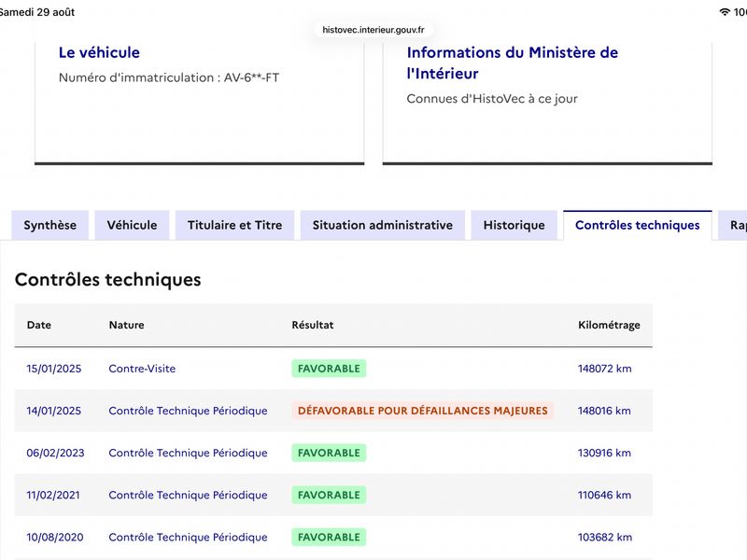Click the FAVORABLE badge for 06/02/2023
This screenshot has width=747, height=560.
click(x=329, y=453)
